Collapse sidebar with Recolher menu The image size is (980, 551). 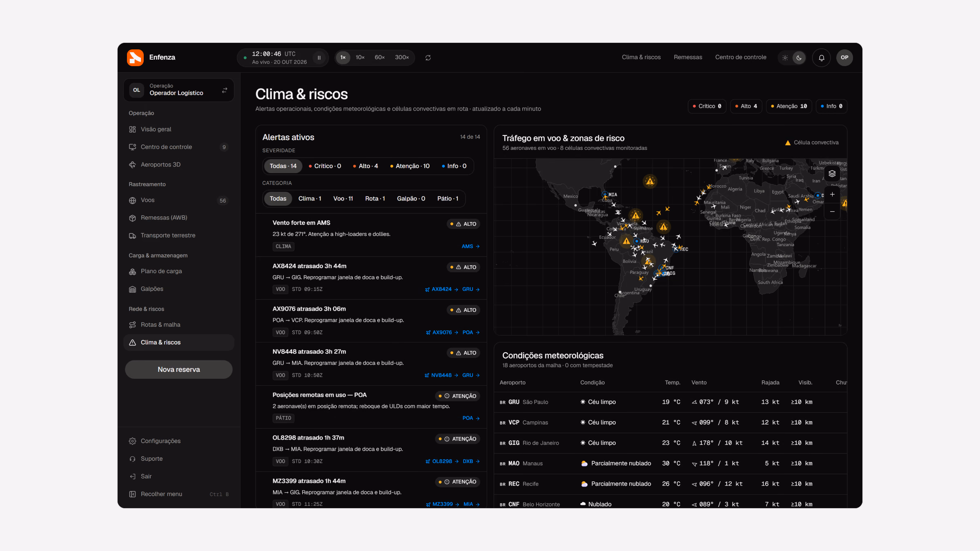tap(179, 494)
